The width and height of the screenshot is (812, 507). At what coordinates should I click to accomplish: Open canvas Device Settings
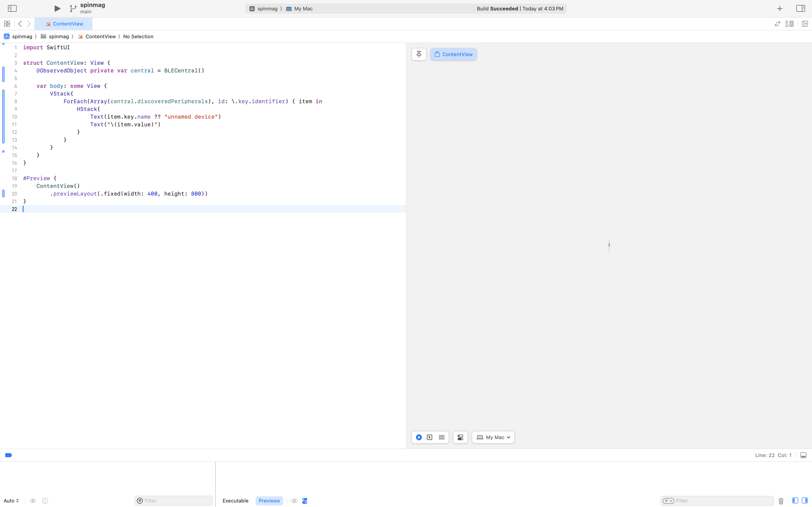460,437
